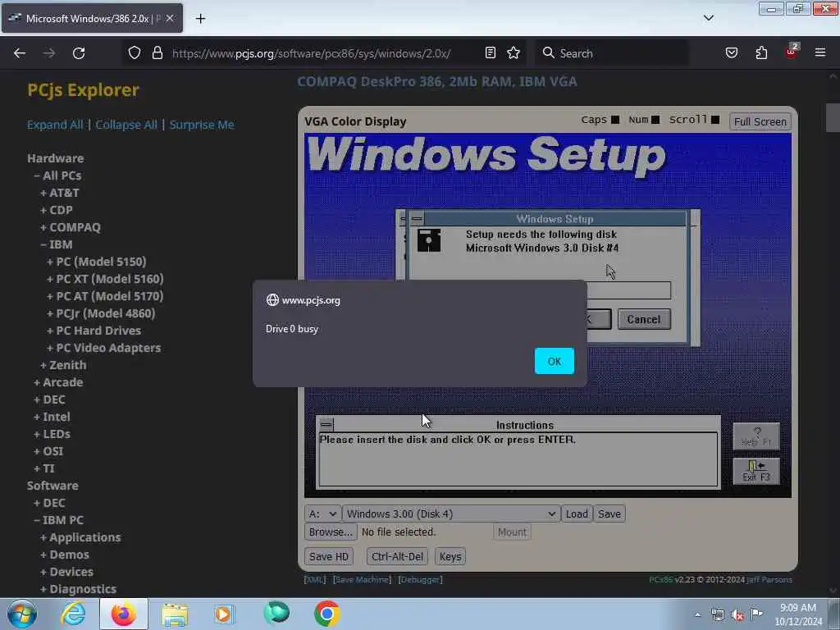Click the Expand All link
840x630 pixels.
coord(55,125)
